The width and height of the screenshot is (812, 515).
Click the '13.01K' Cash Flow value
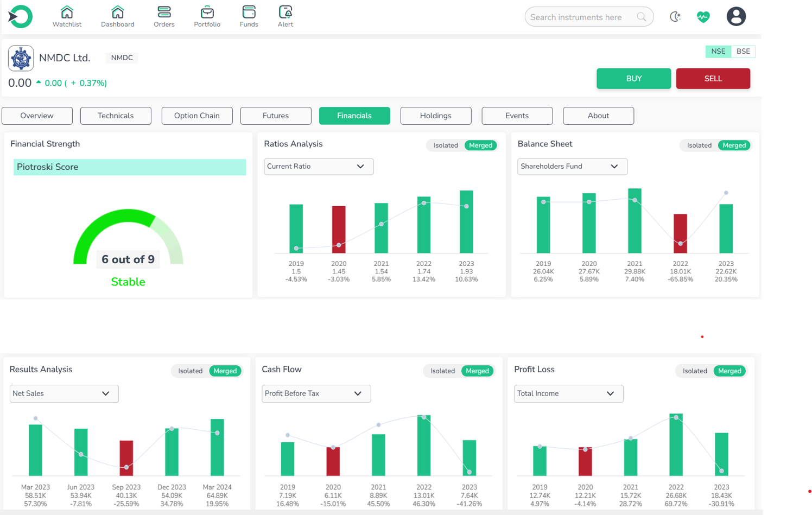pos(424,495)
